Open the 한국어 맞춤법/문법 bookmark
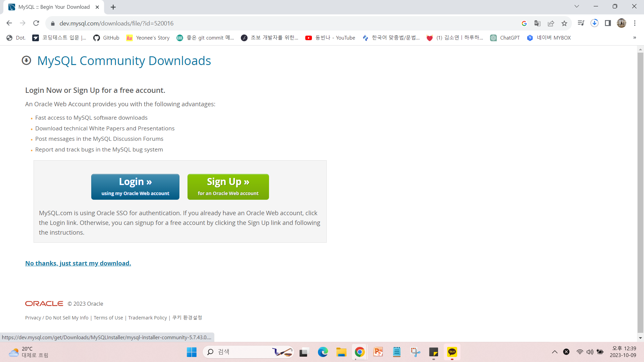 [x=391, y=38]
